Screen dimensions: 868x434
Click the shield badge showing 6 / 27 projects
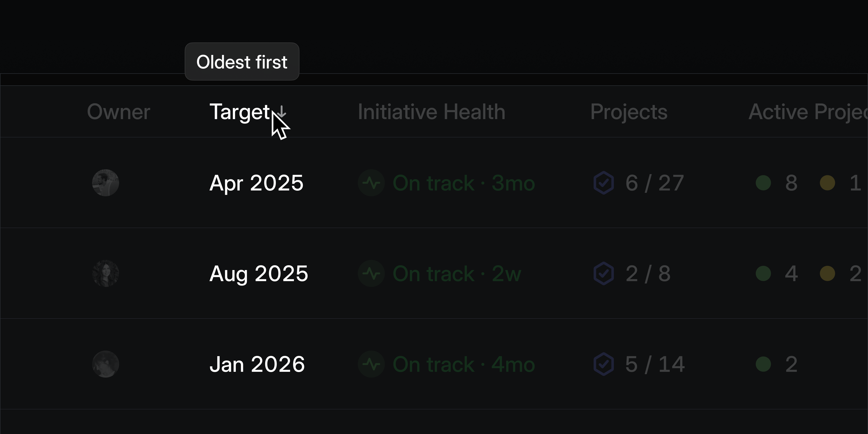pyautogui.click(x=604, y=183)
